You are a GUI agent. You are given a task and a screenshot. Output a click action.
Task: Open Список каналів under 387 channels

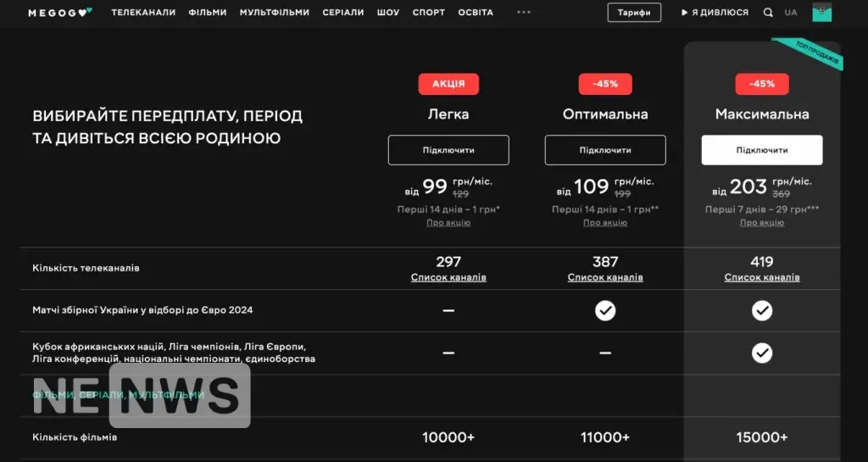tap(605, 277)
